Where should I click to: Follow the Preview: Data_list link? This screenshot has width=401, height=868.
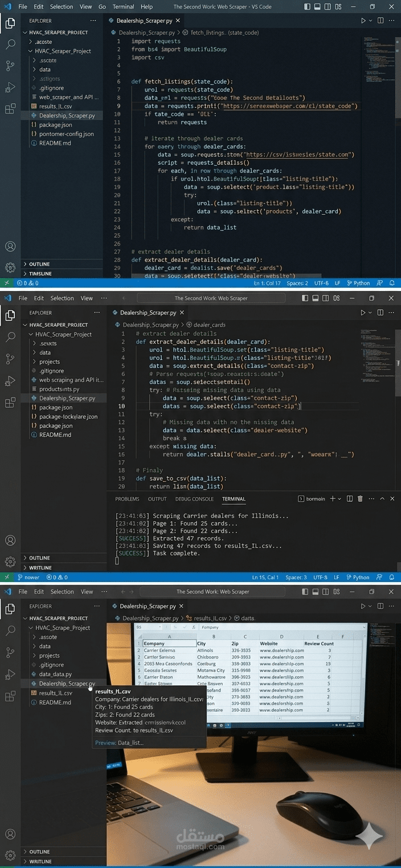tap(119, 743)
